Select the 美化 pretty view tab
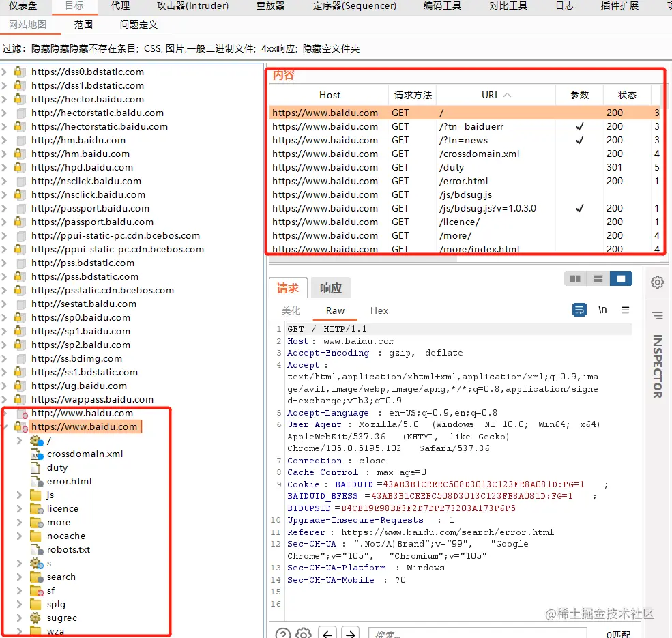The height and width of the screenshot is (638, 672). [291, 310]
